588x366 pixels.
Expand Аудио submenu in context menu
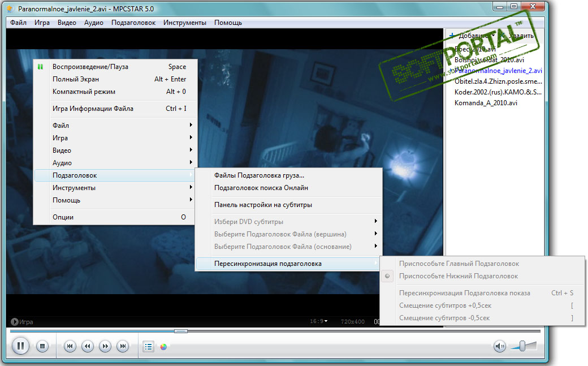click(x=115, y=162)
